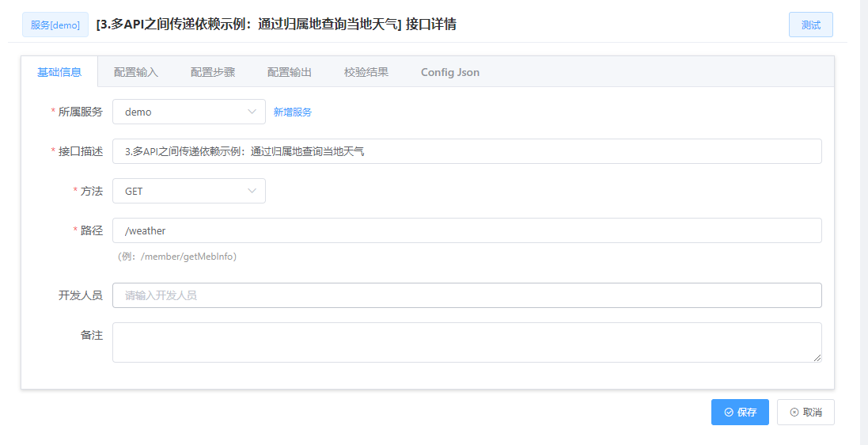Screen dimensions: 868x445
Task: Open the Config Json tab
Action: [x=450, y=72]
